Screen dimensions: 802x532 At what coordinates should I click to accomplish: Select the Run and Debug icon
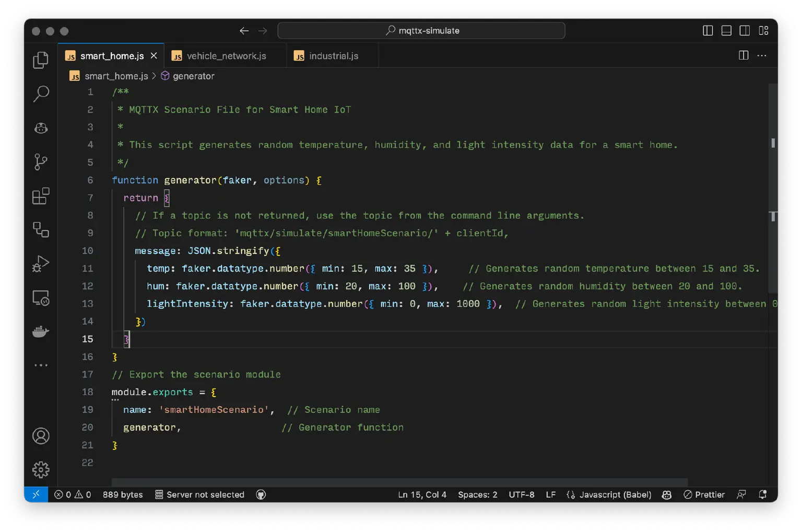(41, 264)
